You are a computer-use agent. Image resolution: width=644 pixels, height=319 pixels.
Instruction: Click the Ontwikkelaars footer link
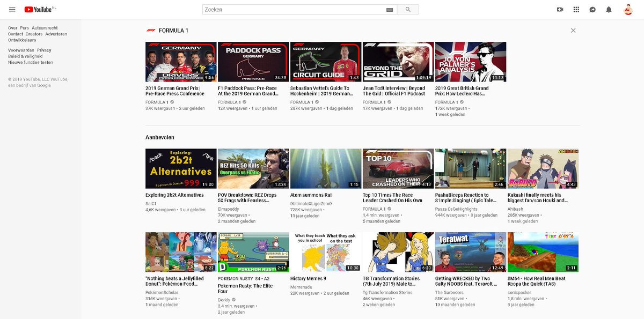[22, 40]
